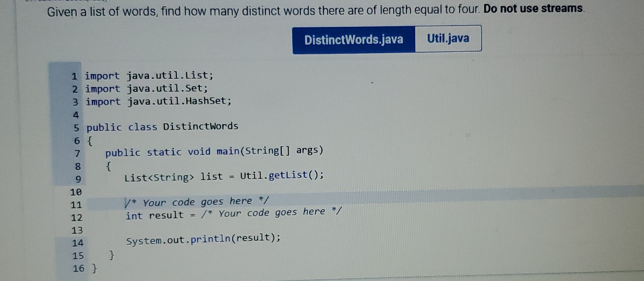The height and width of the screenshot is (281, 644).
Task: Switch to the DistinctWords.java tab
Action: coord(354,40)
